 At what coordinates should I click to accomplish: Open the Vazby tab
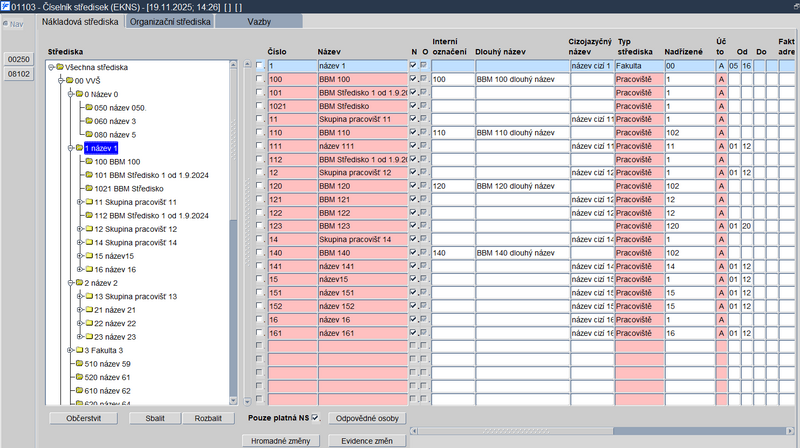tap(259, 21)
